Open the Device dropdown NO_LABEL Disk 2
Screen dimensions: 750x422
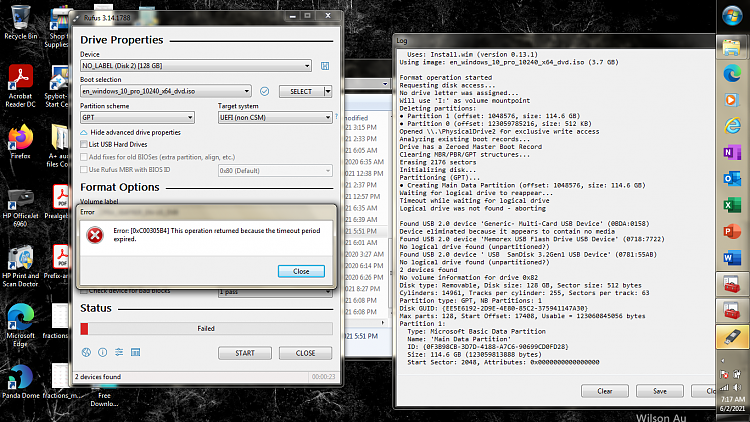[x=196, y=66]
